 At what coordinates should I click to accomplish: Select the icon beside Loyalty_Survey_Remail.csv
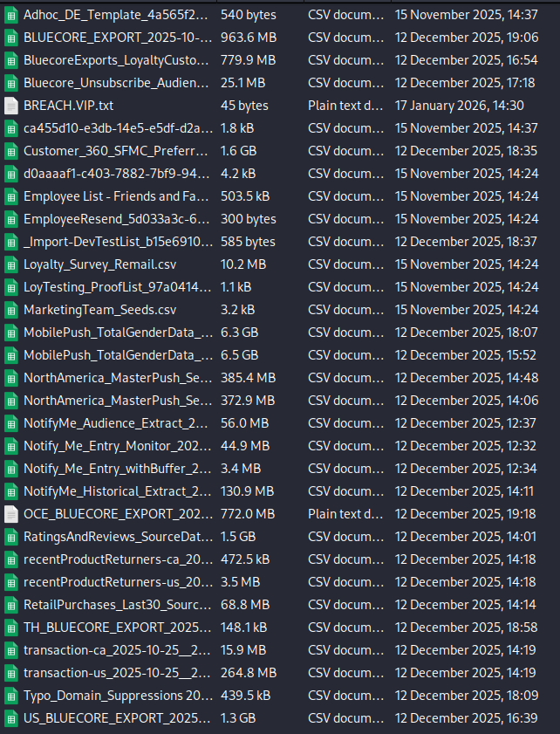pyautogui.click(x=10, y=264)
